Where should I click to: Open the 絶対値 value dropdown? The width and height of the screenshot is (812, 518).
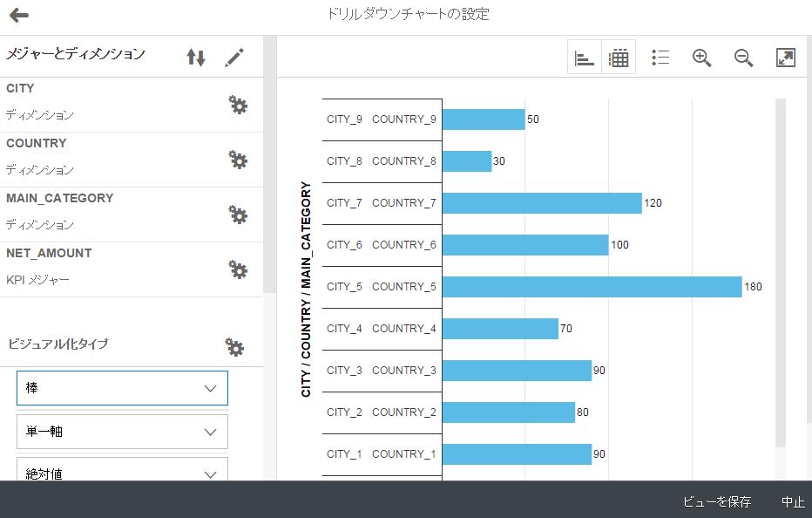[x=122, y=472]
